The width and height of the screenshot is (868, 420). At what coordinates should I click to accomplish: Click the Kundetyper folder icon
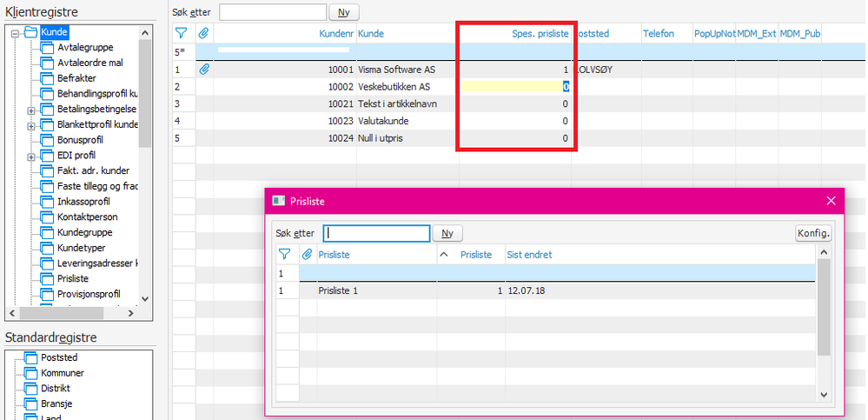tap(48, 248)
